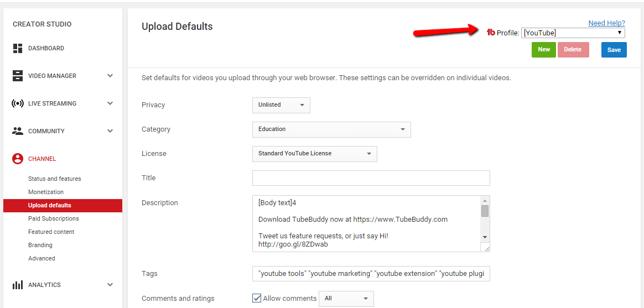
Task: Toggle the Allow comments checkbox
Action: [257, 298]
